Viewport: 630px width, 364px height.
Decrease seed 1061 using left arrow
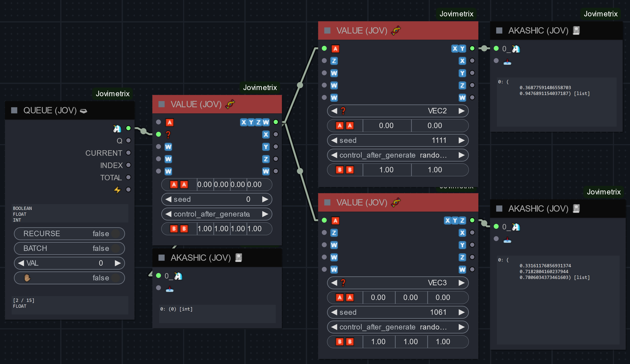[x=334, y=312]
